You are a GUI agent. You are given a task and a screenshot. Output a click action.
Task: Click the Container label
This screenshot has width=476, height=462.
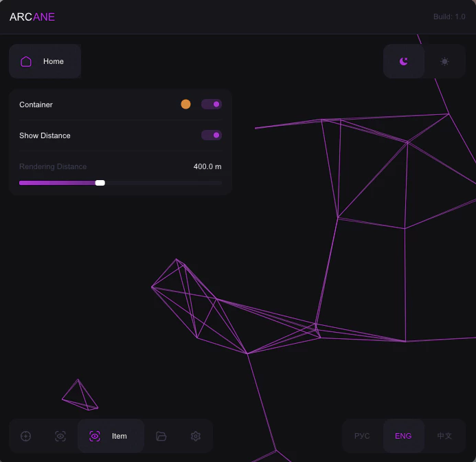pyautogui.click(x=36, y=104)
